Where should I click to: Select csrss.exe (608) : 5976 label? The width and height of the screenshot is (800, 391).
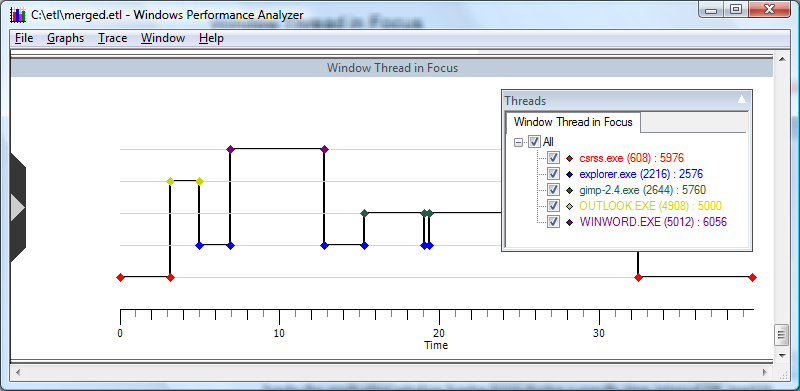[632, 158]
